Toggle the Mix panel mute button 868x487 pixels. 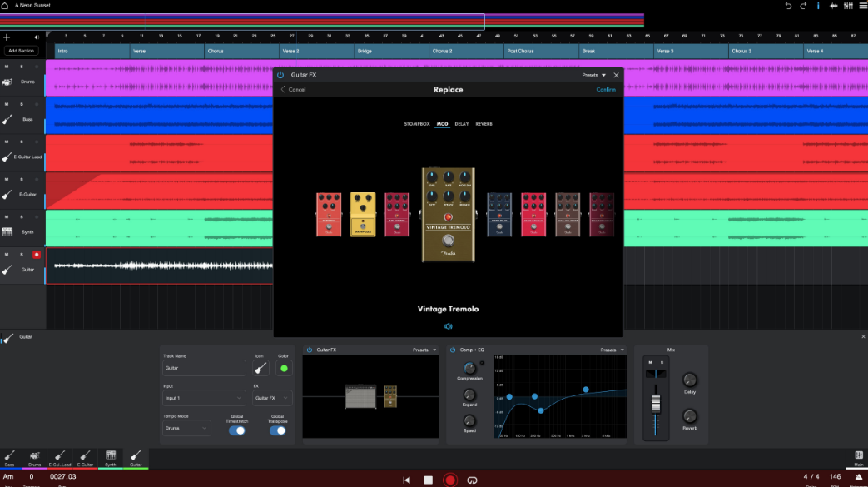651,362
